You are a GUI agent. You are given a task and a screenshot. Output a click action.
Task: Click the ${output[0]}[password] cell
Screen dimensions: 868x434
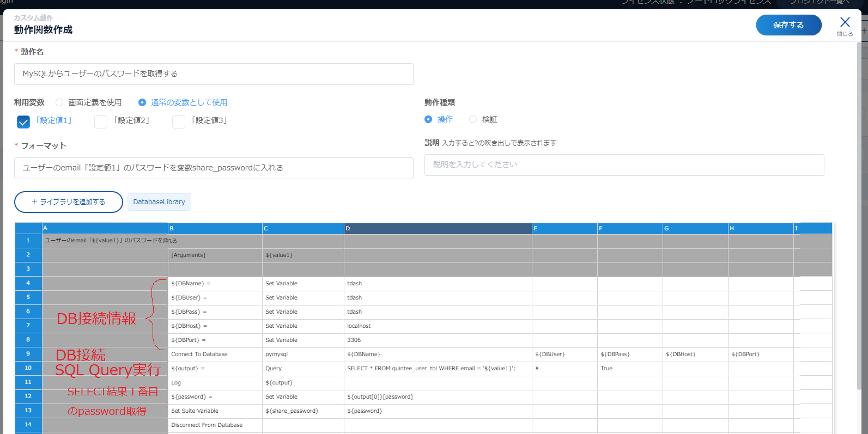click(x=438, y=397)
